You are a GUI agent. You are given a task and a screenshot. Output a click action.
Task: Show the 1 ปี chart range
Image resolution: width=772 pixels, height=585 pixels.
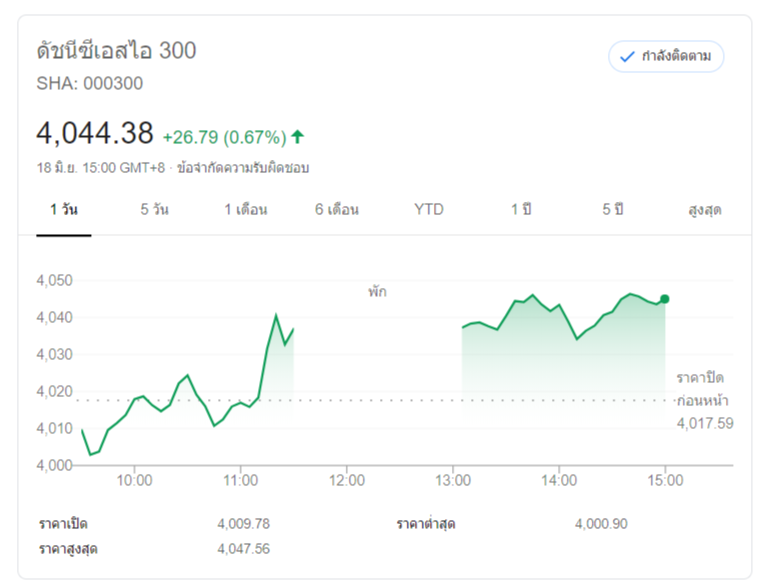click(521, 210)
